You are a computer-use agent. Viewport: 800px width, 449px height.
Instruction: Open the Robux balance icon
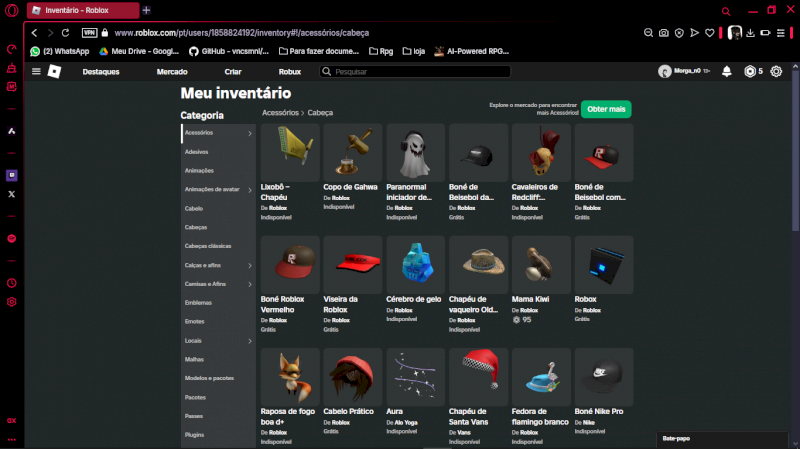click(x=749, y=71)
